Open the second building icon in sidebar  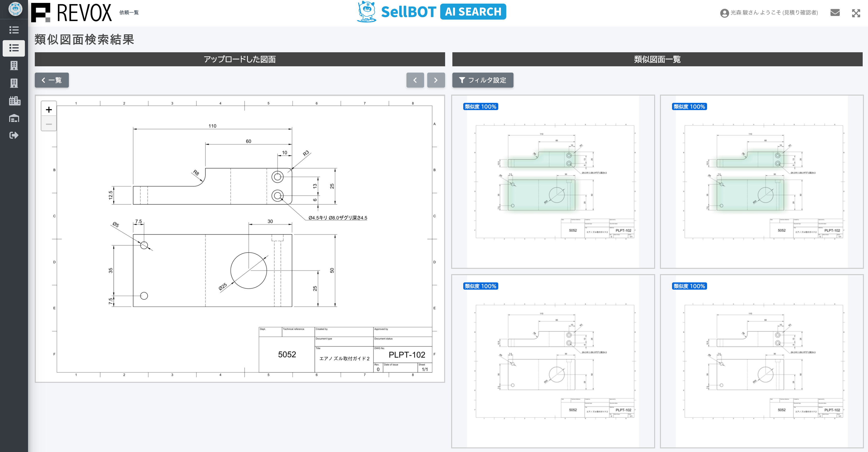(x=14, y=83)
